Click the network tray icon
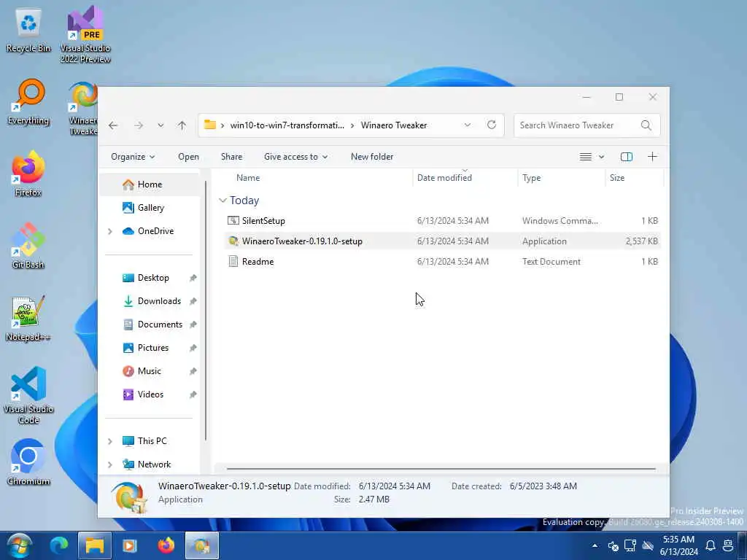The height and width of the screenshot is (560, 747). click(630, 545)
